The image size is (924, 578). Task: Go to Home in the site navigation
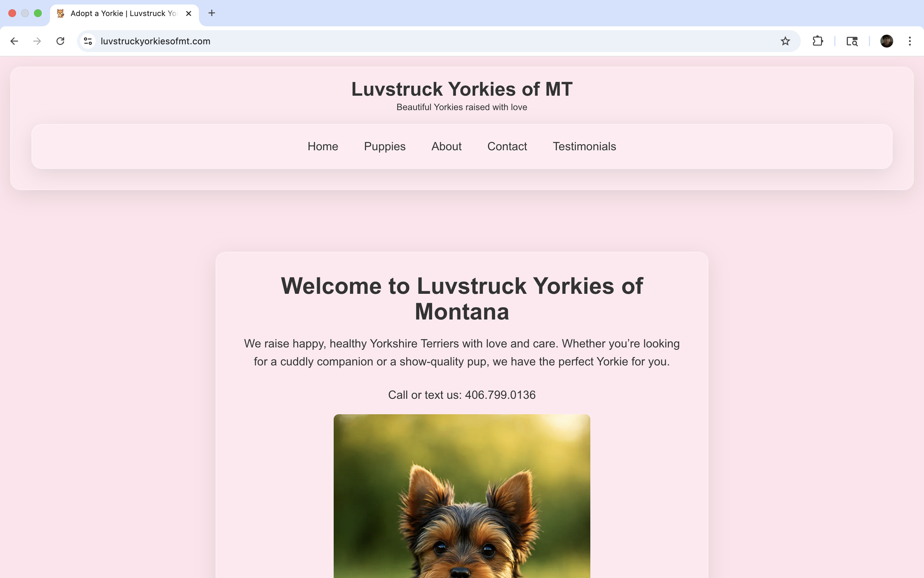coord(323,146)
